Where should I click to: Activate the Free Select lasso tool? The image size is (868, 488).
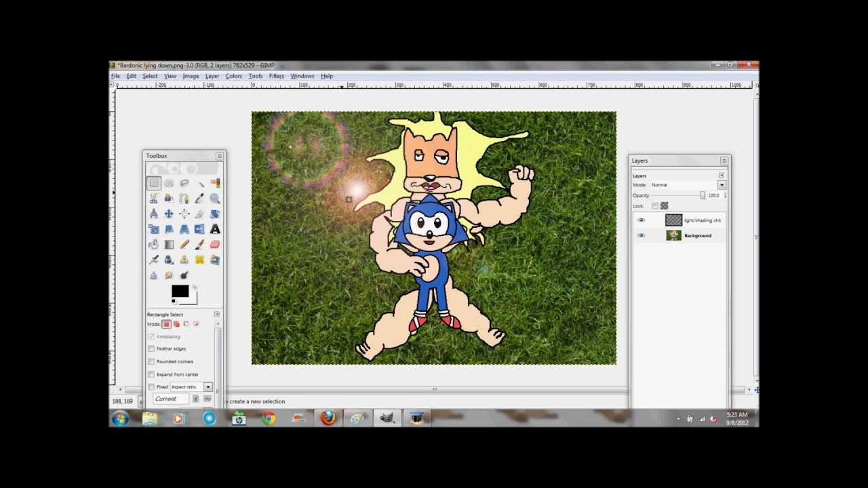184,183
